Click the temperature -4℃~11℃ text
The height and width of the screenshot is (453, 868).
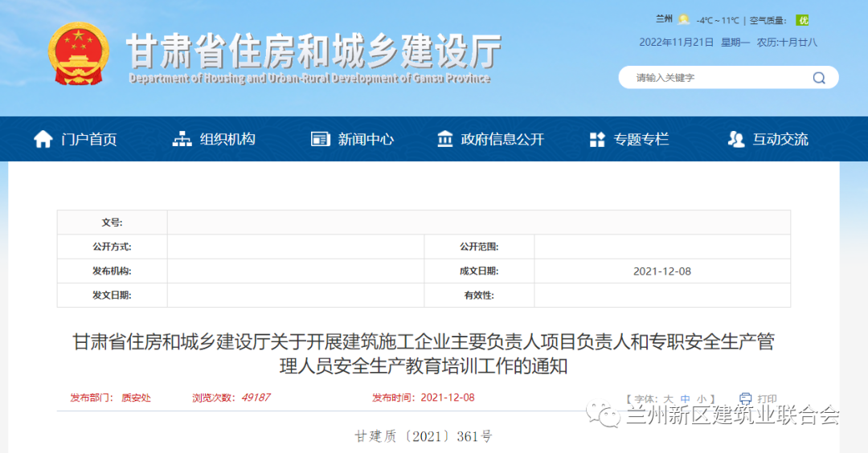tap(718, 20)
